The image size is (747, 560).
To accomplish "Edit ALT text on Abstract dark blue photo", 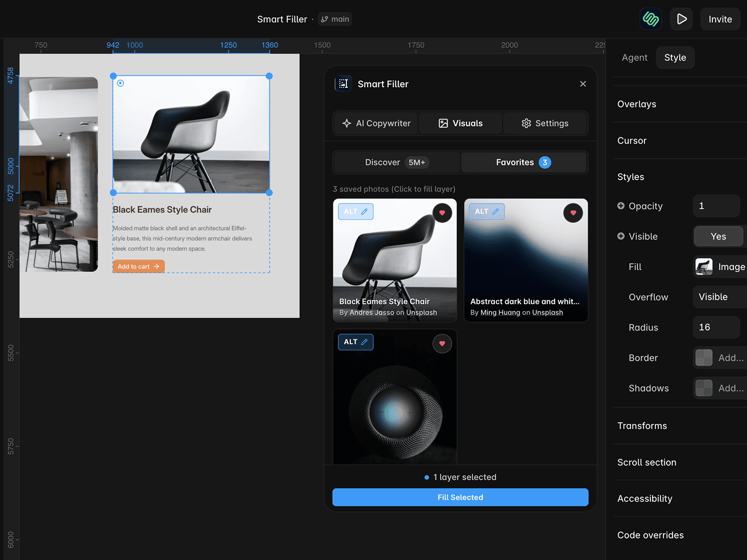I will tap(486, 211).
